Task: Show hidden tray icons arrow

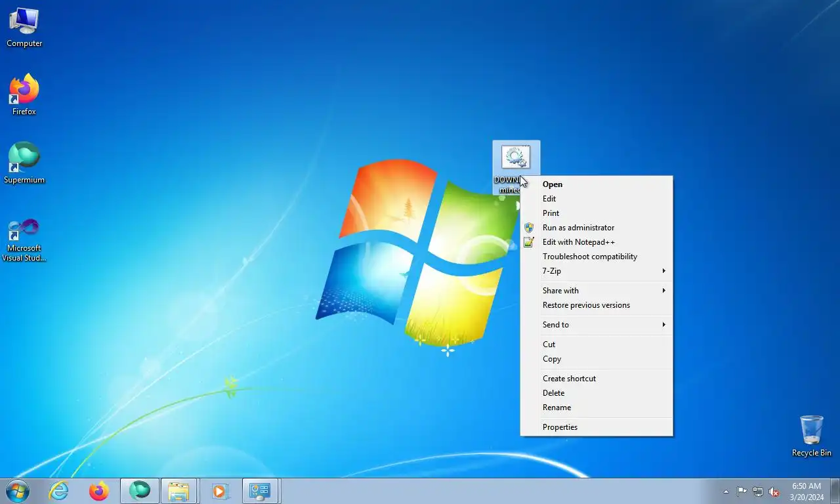Action: (x=726, y=492)
